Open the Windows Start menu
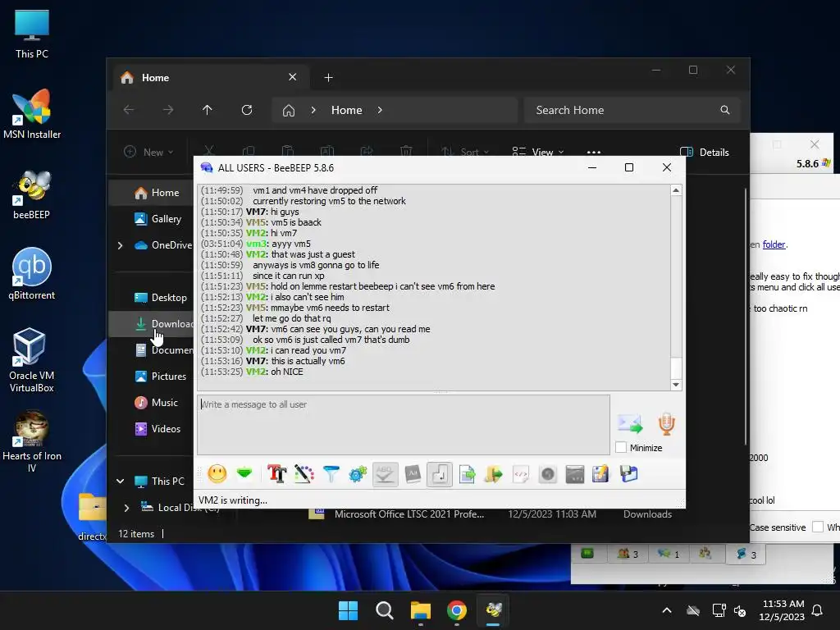 coord(348,610)
